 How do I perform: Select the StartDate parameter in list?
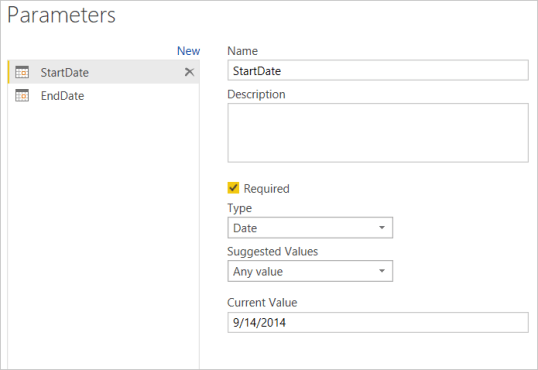104,72
